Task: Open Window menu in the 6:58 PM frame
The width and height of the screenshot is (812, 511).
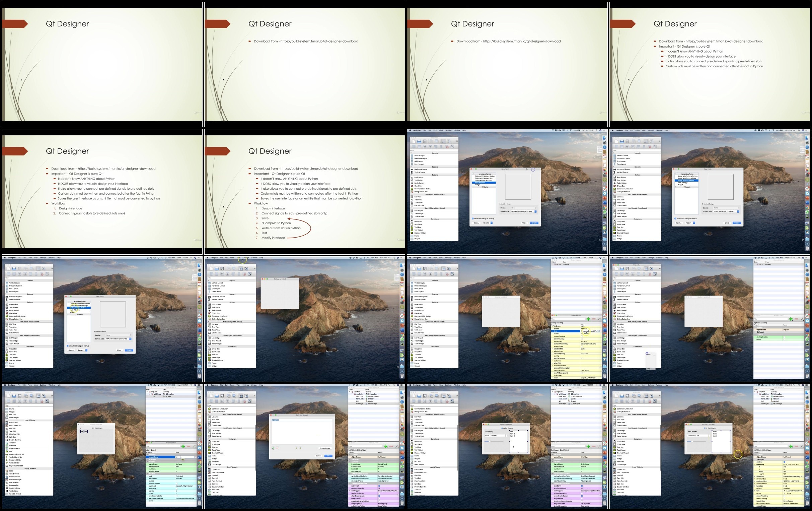Action: 457,130
